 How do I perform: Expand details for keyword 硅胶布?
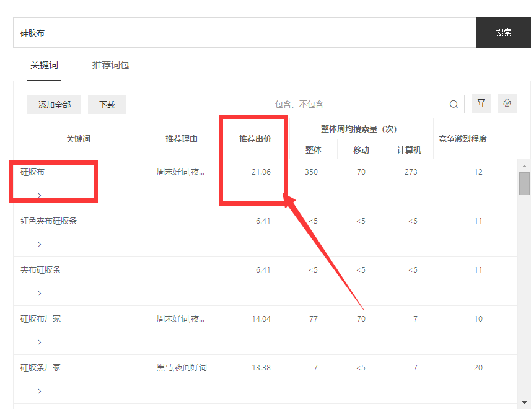click(x=39, y=195)
